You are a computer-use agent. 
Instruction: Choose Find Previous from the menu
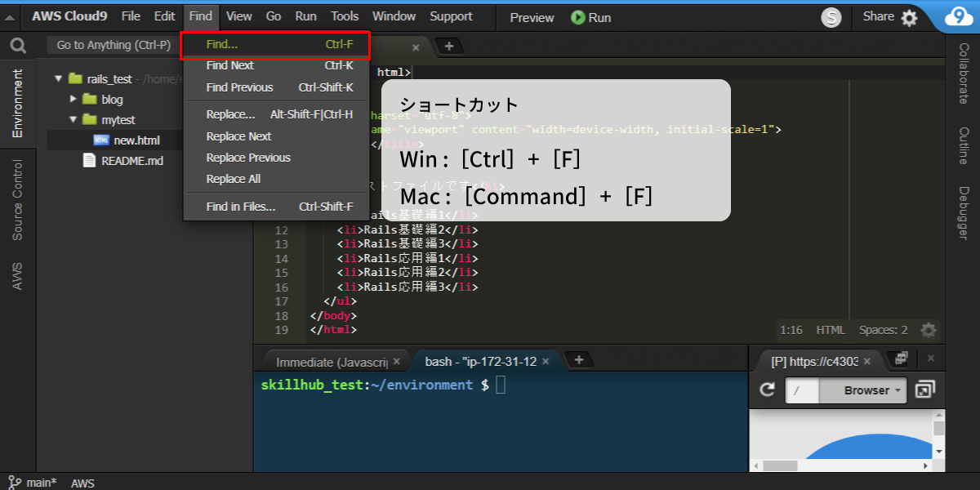(276, 87)
